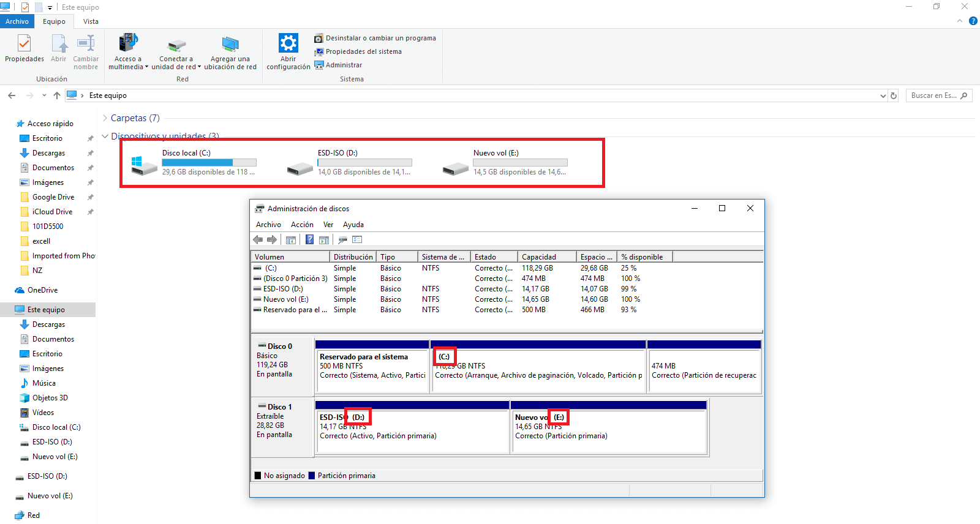Image resolution: width=980 pixels, height=524 pixels.
Task: Open the Explorer help icon
Action: [x=973, y=21]
